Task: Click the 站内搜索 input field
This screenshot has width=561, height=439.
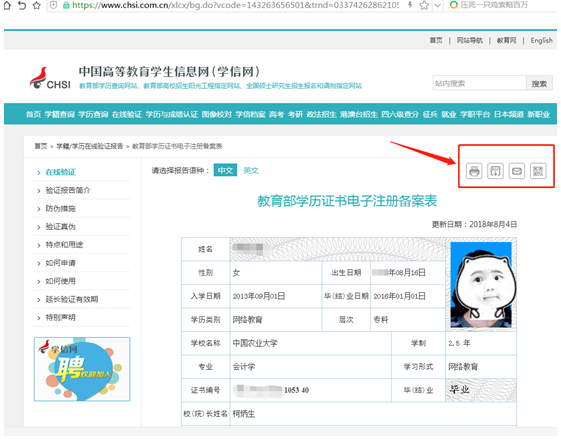Action: (x=479, y=83)
